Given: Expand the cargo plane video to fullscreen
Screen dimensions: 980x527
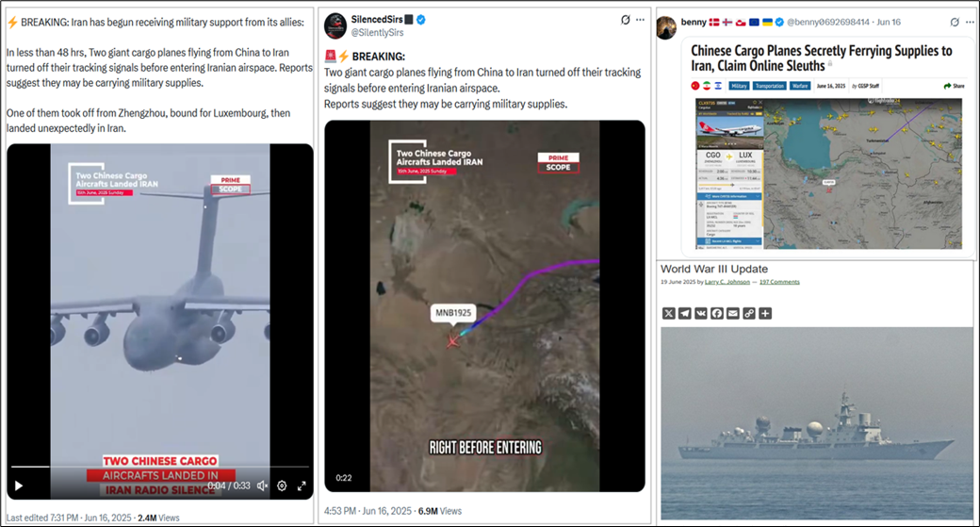Looking at the screenshot, I should (x=302, y=486).
